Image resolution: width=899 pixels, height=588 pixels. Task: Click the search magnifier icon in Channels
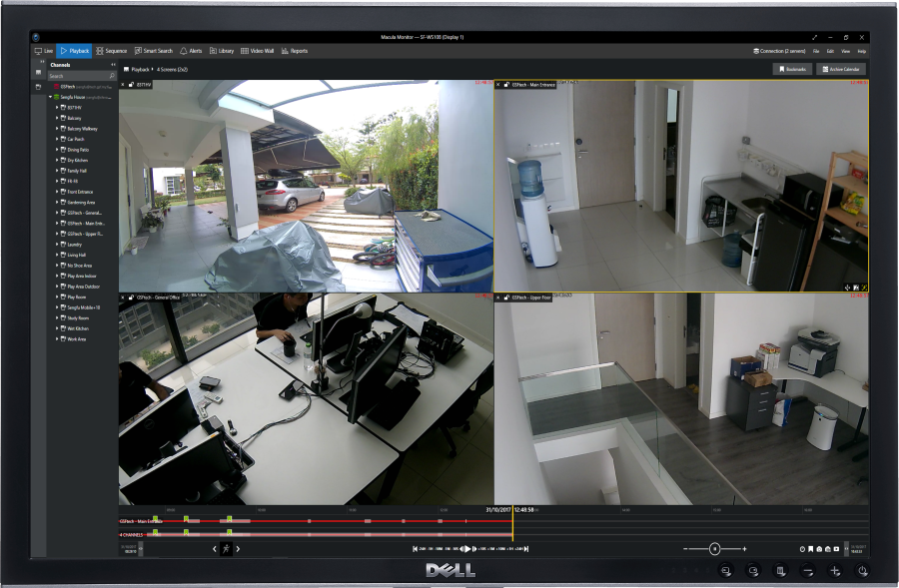pyautogui.click(x=112, y=76)
